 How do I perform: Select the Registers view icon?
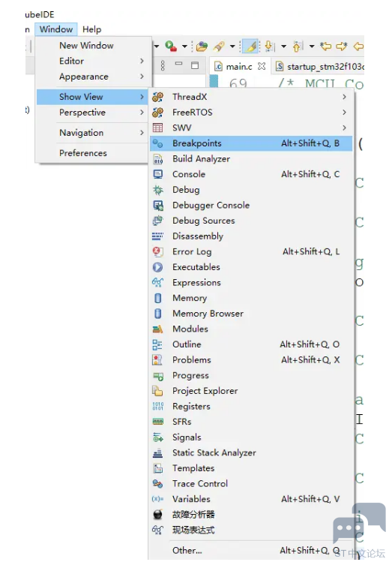[x=157, y=407]
